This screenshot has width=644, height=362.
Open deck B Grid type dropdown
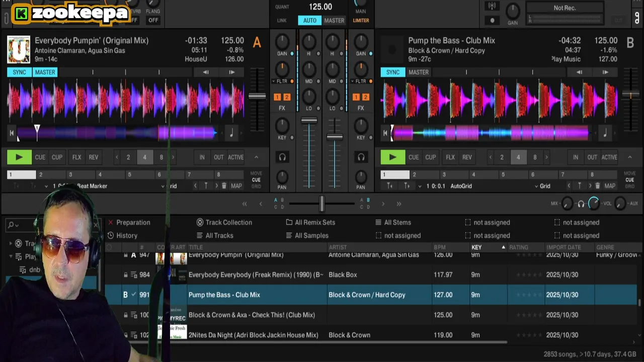point(542,186)
